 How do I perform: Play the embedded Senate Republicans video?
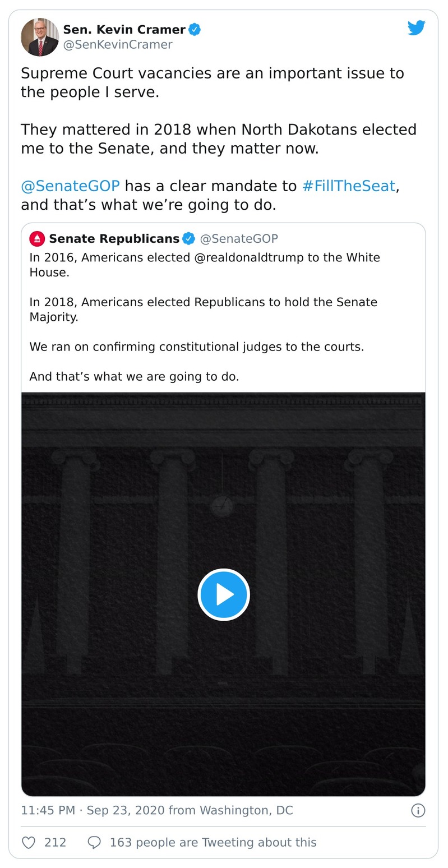pos(224,594)
